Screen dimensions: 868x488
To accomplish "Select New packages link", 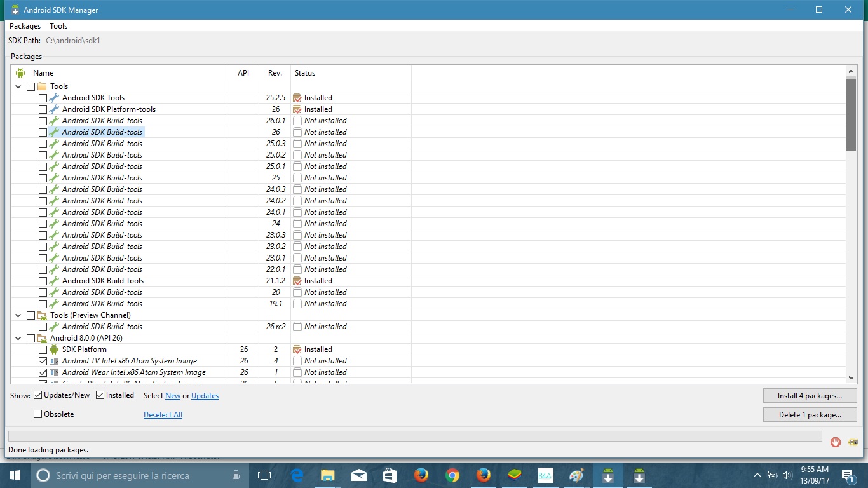I will coord(173,396).
